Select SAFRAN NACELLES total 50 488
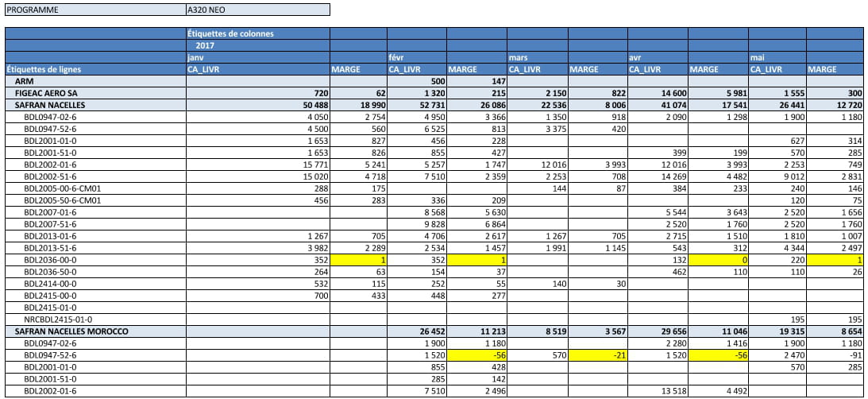The image size is (868, 399). tap(258, 104)
